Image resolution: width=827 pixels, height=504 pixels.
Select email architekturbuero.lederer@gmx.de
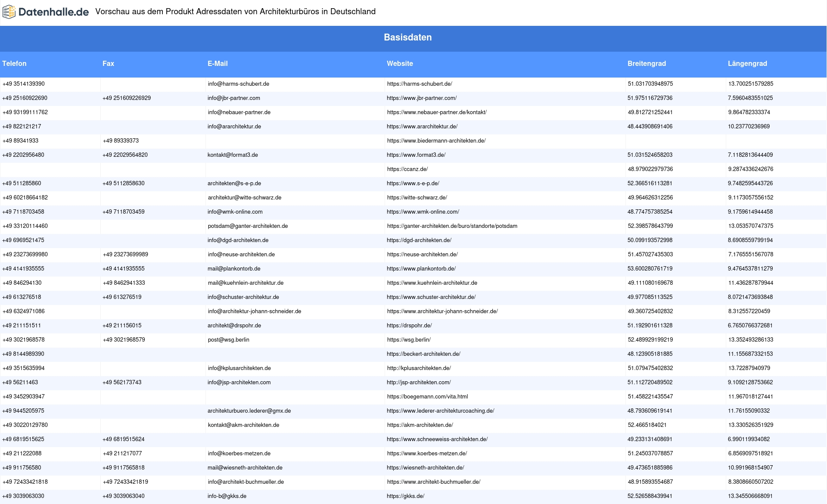tap(249, 411)
